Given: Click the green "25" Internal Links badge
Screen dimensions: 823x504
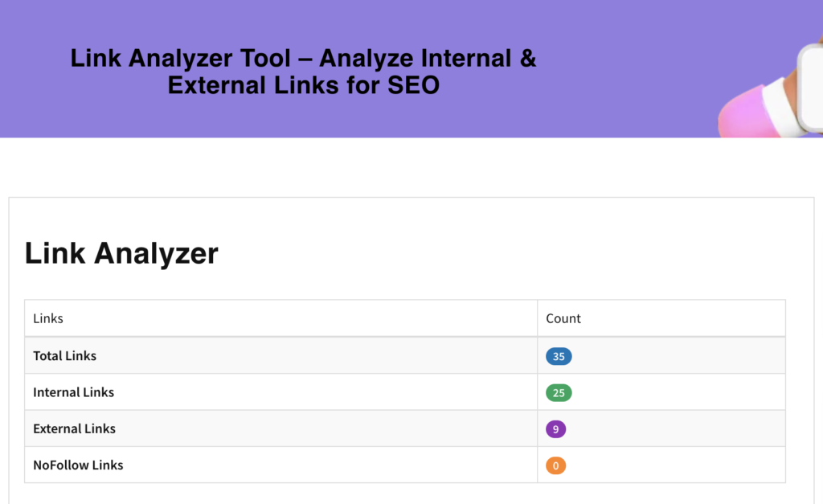Looking at the screenshot, I should (559, 392).
